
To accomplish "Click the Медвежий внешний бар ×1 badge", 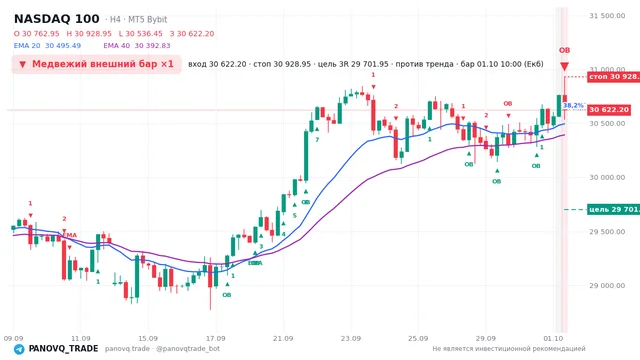I will (96, 64).
